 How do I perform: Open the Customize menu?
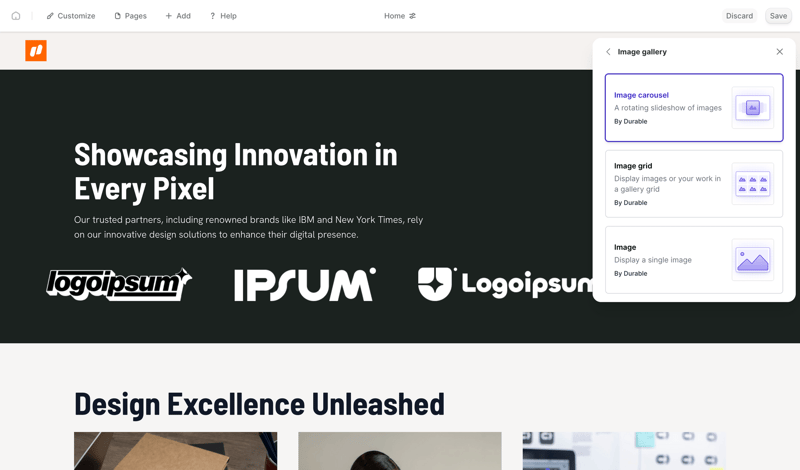(x=70, y=16)
